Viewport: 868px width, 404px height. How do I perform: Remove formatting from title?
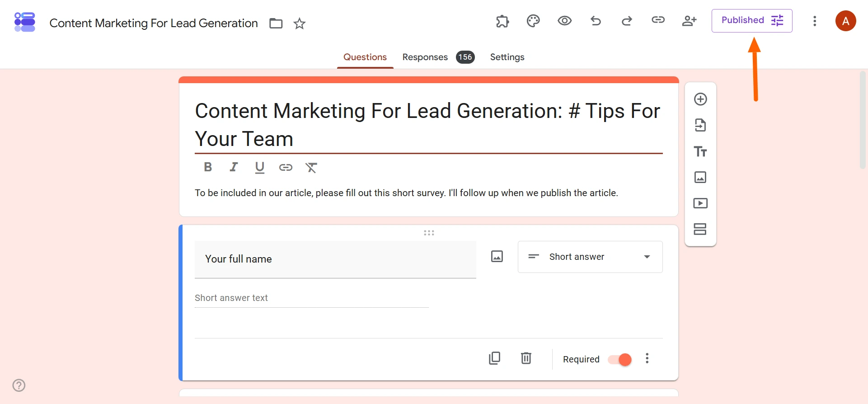coord(311,168)
